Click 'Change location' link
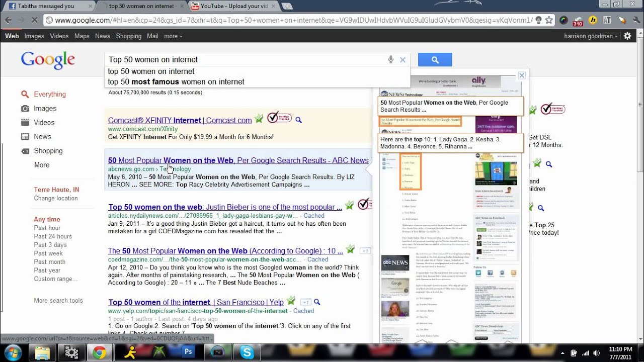This screenshot has width=644, height=362. 56,198
